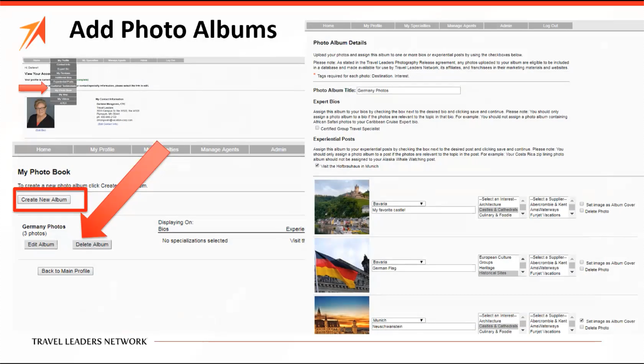Open Home tab above Photo Album Details
The height and width of the screenshot is (364, 644).
click(x=328, y=26)
